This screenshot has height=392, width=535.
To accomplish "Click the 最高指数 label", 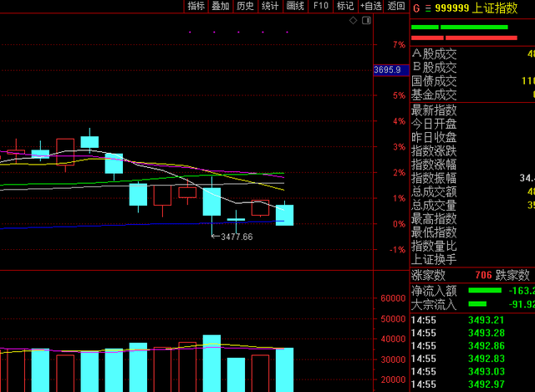I will pyautogui.click(x=434, y=219).
